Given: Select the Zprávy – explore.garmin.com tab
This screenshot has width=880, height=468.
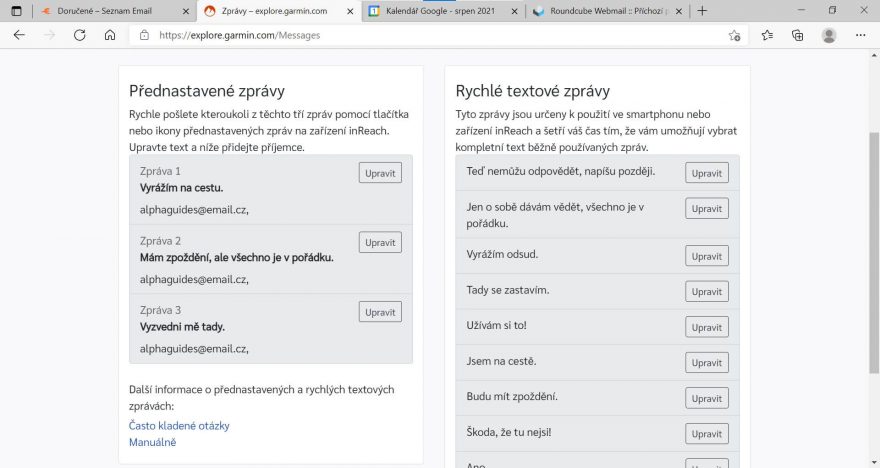Looking at the screenshot, I should point(279,11).
